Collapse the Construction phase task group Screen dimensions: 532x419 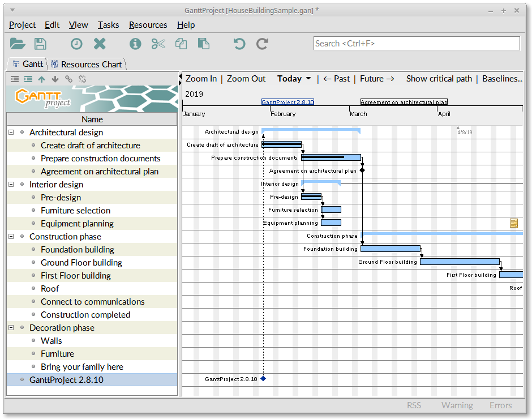point(11,236)
